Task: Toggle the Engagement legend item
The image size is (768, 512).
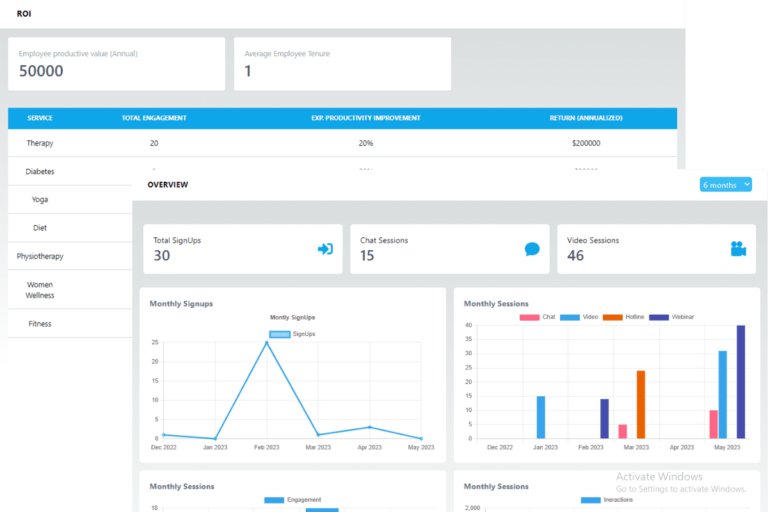Action: (292, 499)
